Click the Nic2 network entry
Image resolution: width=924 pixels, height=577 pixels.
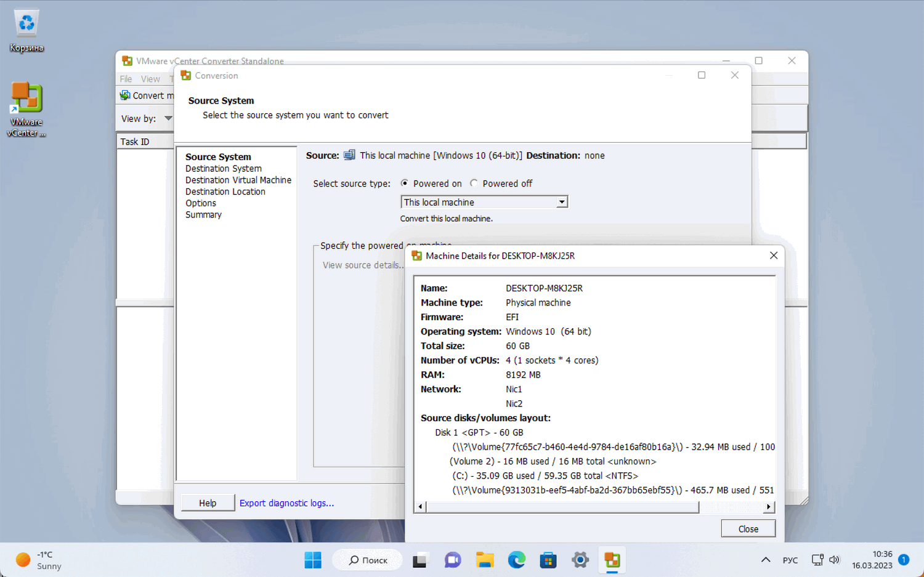514,404
